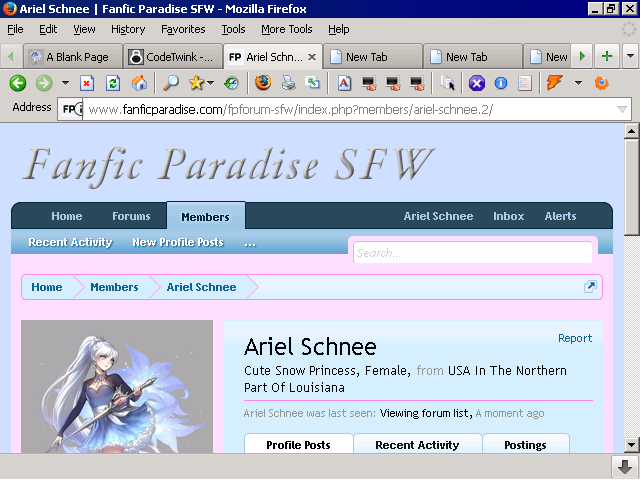Print the page using the printer icon

pos(289,83)
